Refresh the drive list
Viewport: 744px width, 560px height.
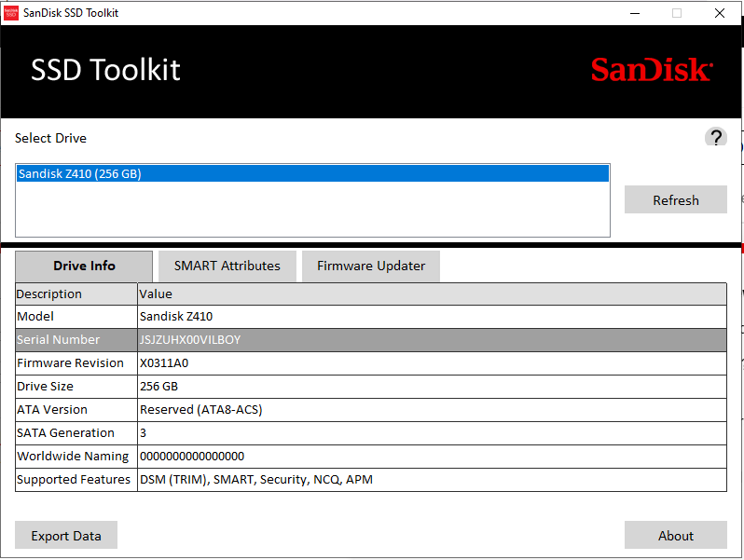coord(676,199)
